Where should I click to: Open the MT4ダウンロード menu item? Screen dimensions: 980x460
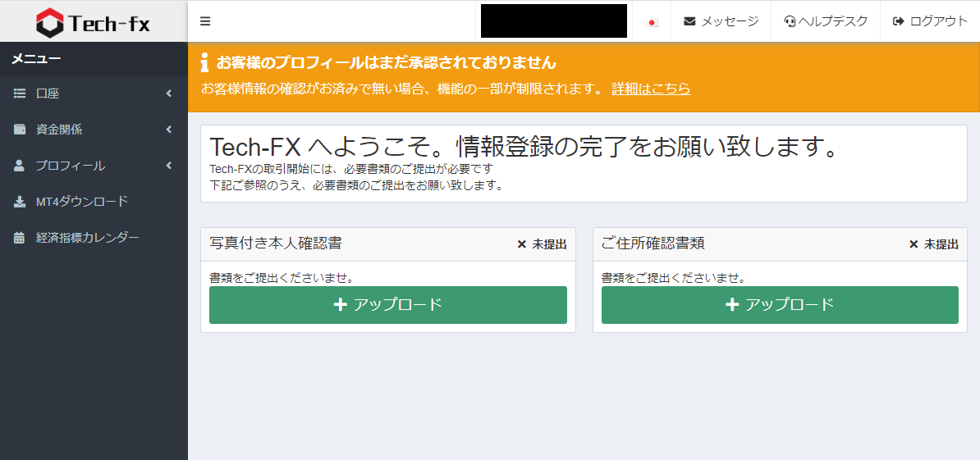[81, 202]
